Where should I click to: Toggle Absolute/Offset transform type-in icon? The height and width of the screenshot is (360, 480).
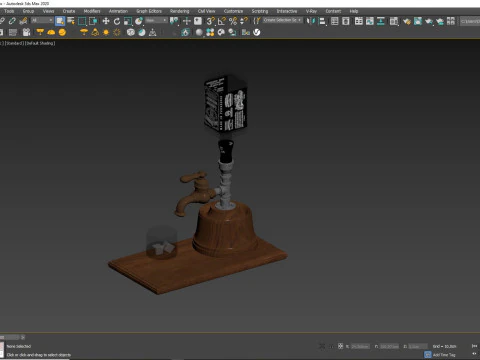[340, 346]
